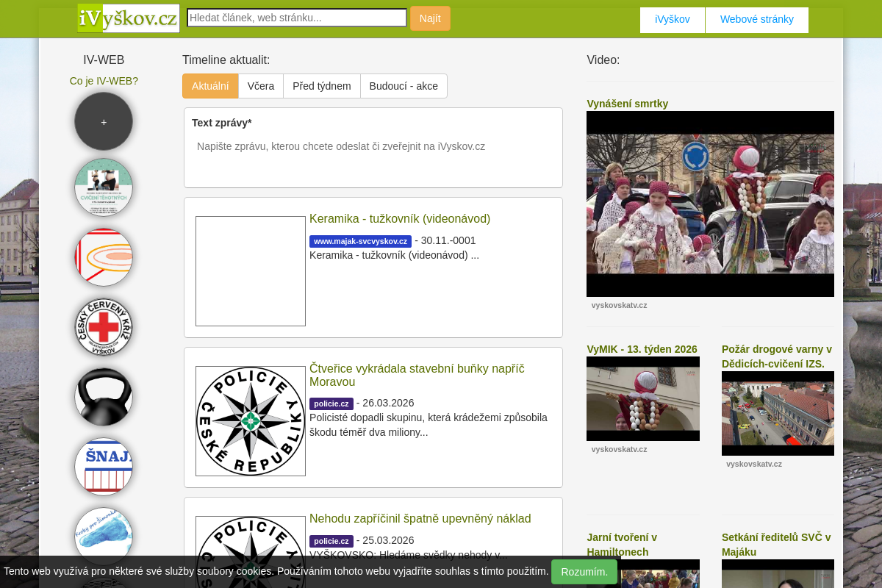Screen dimensions: 882x588
Task: Click the Text zprávy* label
Action: click(222, 123)
